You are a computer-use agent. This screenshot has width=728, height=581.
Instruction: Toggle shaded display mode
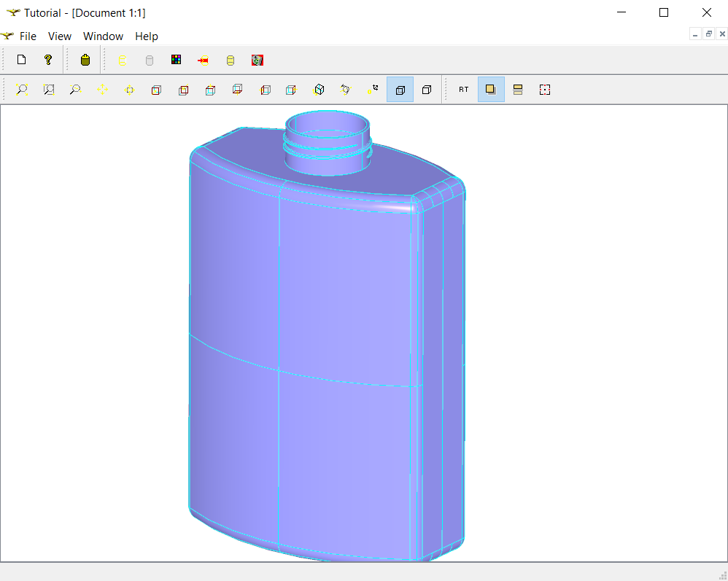click(490, 90)
